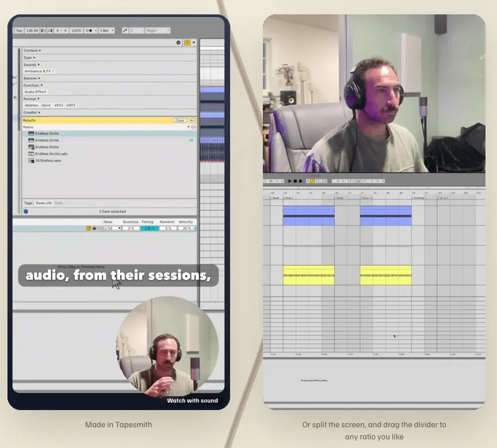The height and width of the screenshot is (448, 497).
Task: Click the Dada Life tag
Action: [x=44, y=203]
